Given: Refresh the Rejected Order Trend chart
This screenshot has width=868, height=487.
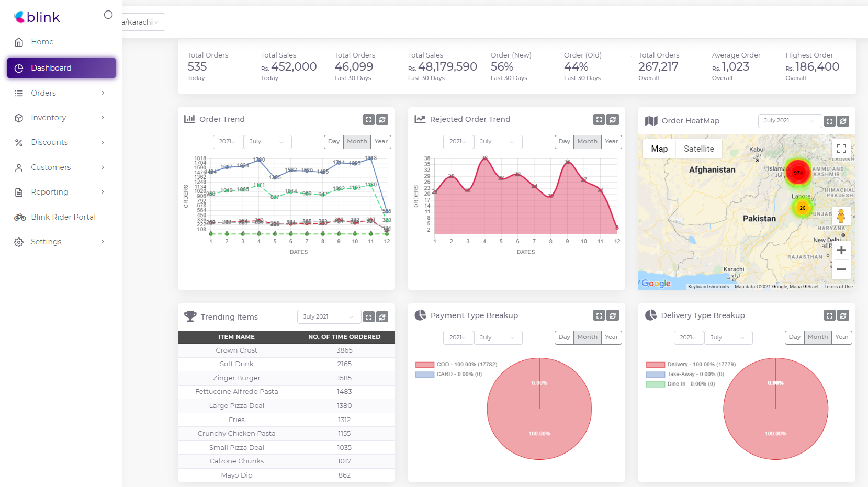Looking at the screenshot, I should point(613,119).
